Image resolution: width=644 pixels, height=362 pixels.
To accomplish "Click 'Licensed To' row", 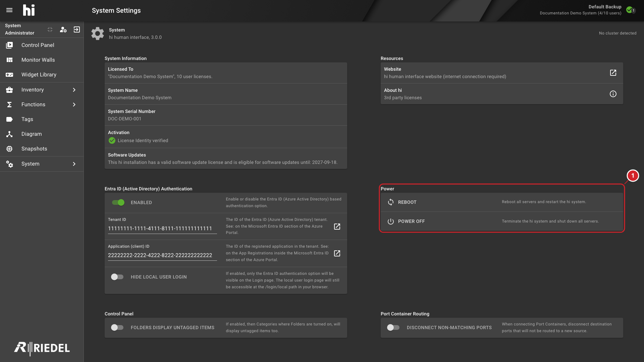I will (226, 73).
